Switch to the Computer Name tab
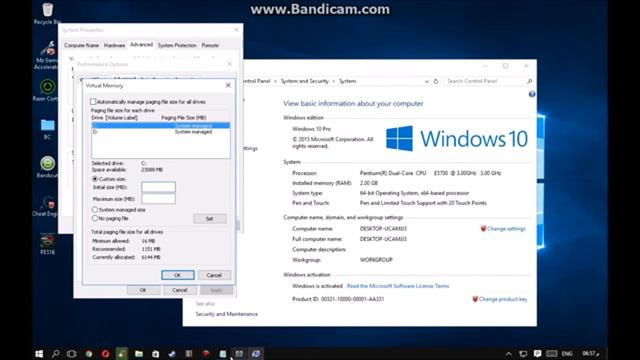This screenshot has width=640, height=360. (x=81, y=45)
